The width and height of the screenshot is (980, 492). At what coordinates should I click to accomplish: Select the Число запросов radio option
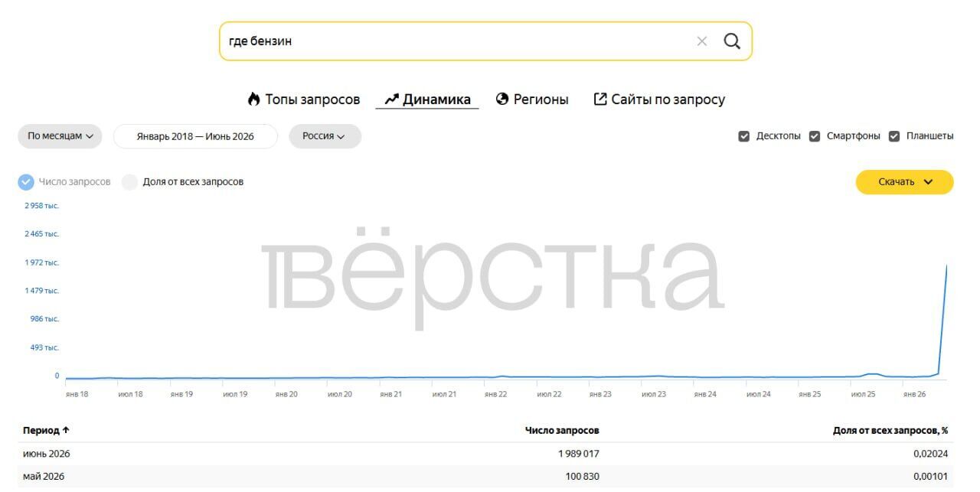tap(26, 182)
